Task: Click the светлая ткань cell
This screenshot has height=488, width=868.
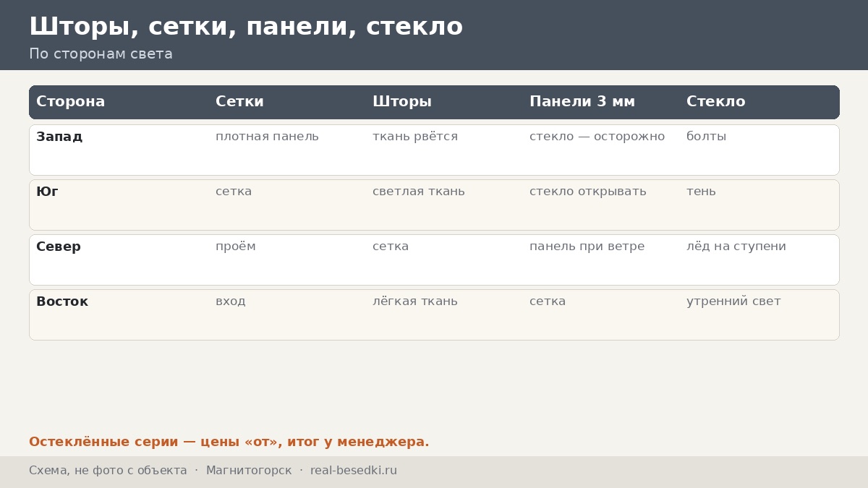Action: point(419,192)
